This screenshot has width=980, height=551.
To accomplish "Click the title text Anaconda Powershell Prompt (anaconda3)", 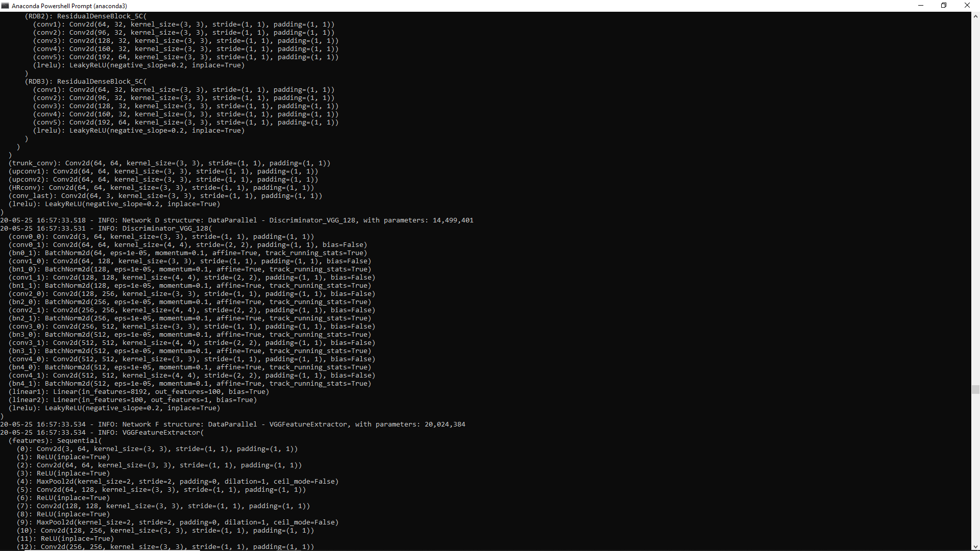I will click(x=70, y=6).
